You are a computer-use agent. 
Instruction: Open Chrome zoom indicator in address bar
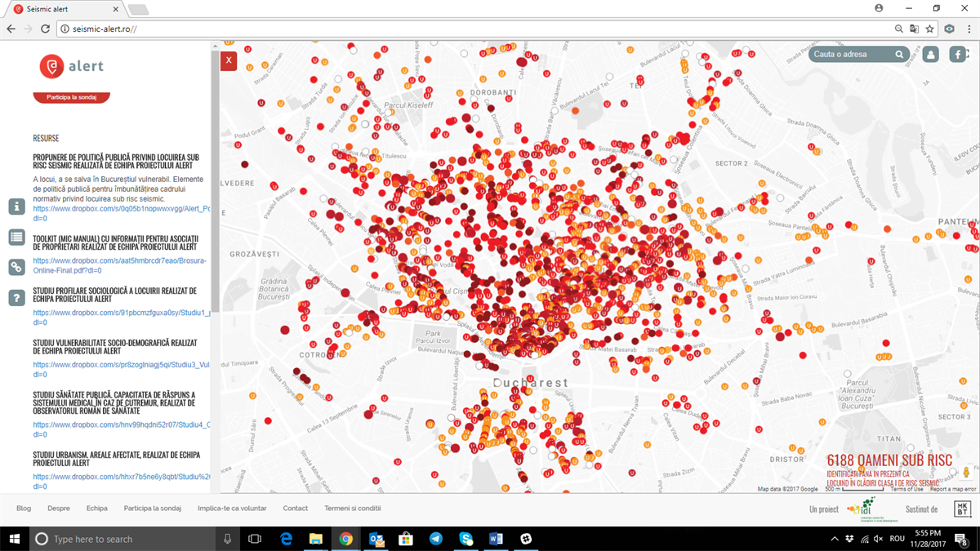[899, 29]
